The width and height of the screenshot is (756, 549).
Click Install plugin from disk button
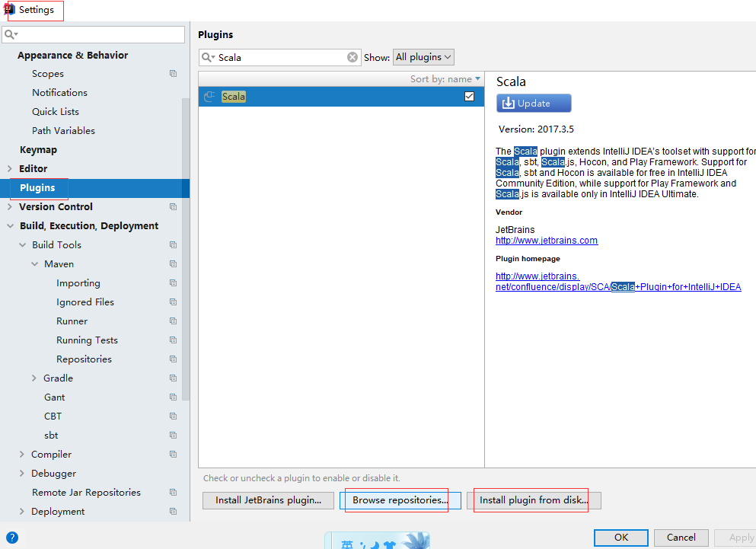tap(534, 500)
